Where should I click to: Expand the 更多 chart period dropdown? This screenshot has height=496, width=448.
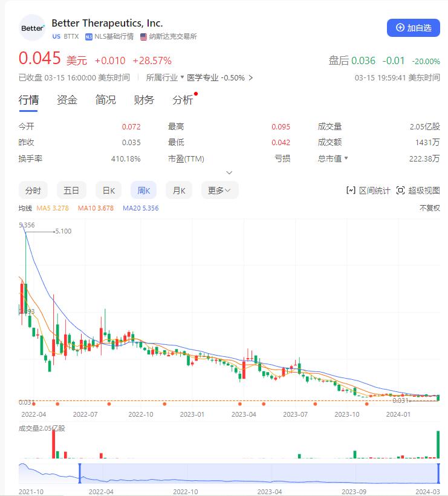click(219, 191)
